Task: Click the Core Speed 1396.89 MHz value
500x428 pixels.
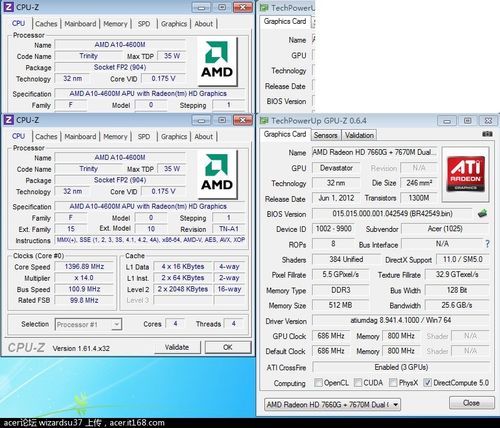Action: click(84, 267)
